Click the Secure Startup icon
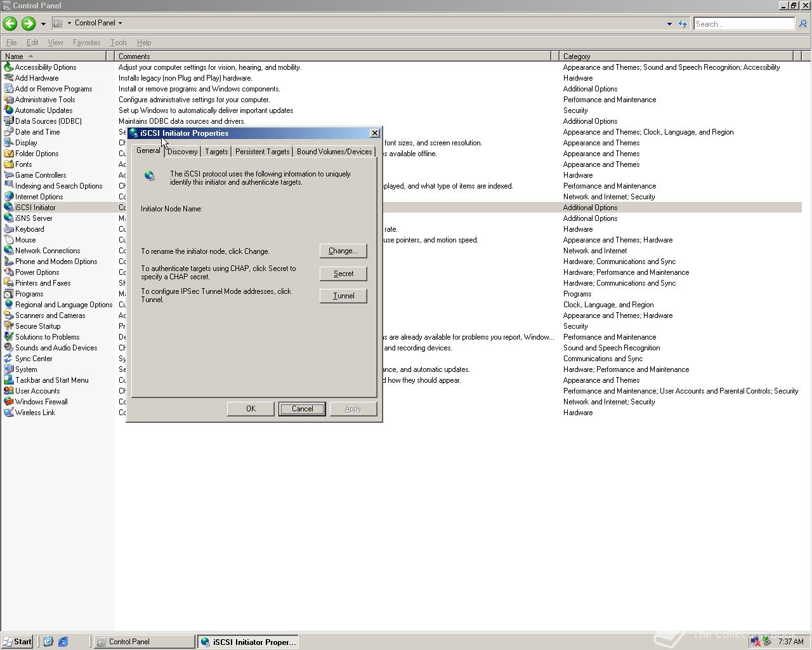Viewport: 812px width, 650px height. coord(8,326)
